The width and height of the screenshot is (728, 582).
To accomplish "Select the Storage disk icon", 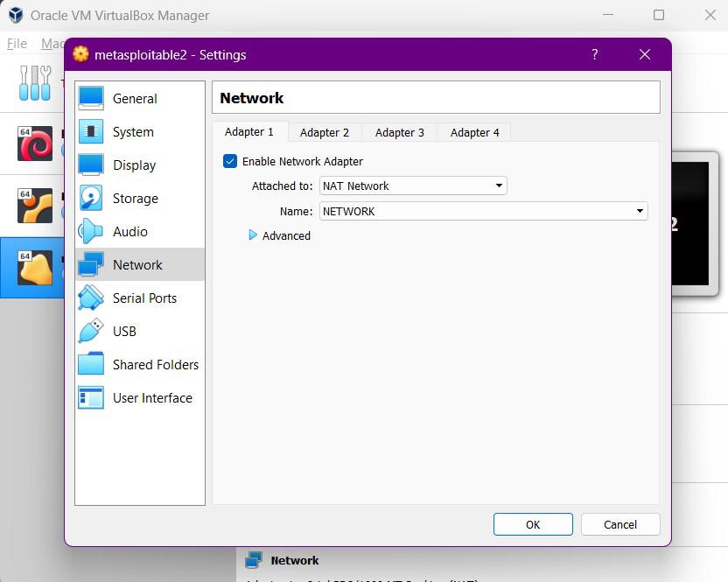I will coord(90,199).
